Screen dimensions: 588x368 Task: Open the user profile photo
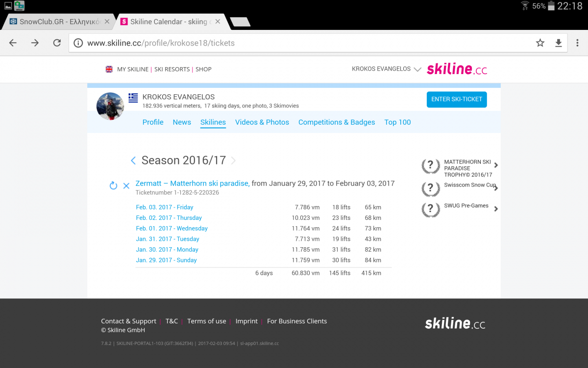110,106
